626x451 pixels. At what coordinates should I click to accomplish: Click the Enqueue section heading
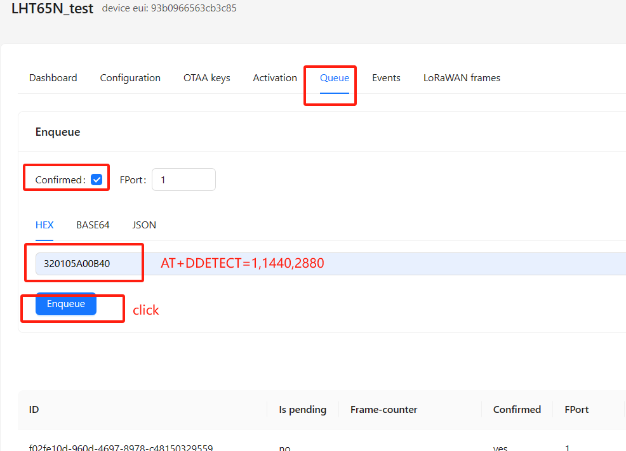[57, 132]
